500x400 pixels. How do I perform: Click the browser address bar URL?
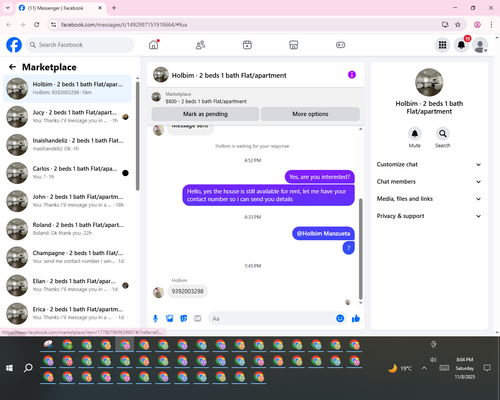point(124,25)
